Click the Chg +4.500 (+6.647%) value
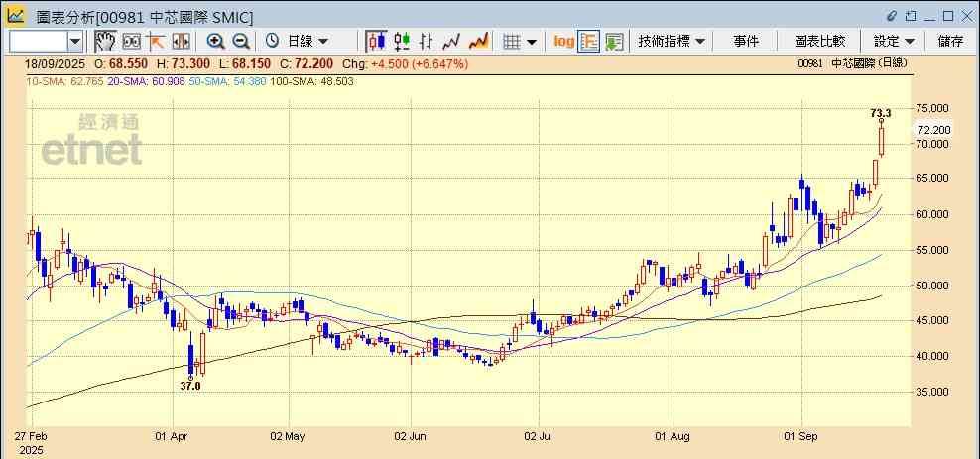The height and width of the screenshot is (459, 980). pyautogui.click(x=406, y=63)
